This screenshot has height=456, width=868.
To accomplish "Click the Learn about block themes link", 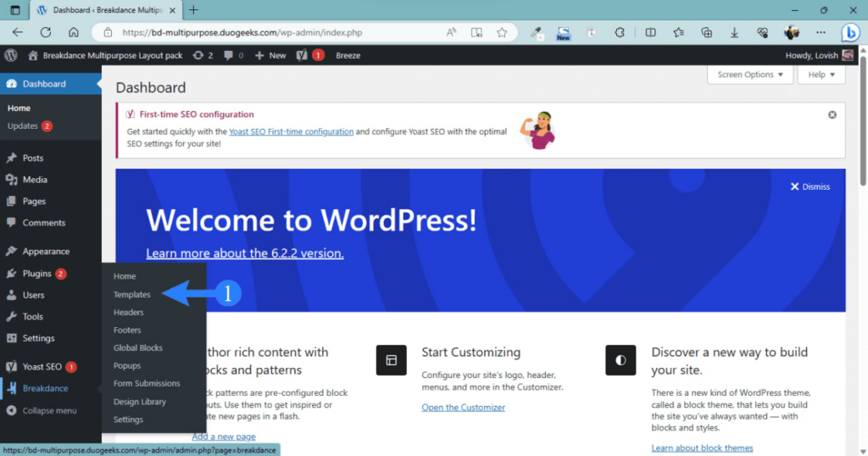I will pos(702,448).
